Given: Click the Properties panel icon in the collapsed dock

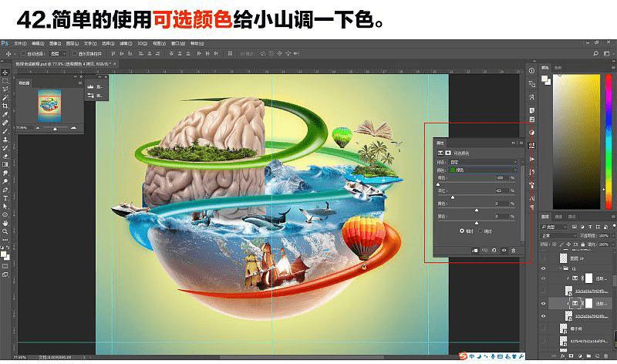Looking at the screenshot, I should (x=532, y=145).
